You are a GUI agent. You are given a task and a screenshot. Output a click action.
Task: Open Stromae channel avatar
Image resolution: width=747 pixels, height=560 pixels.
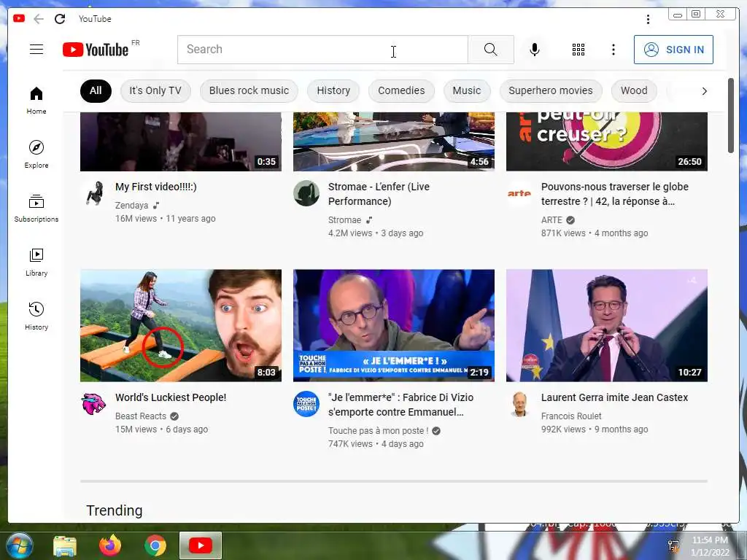[306, 192]
